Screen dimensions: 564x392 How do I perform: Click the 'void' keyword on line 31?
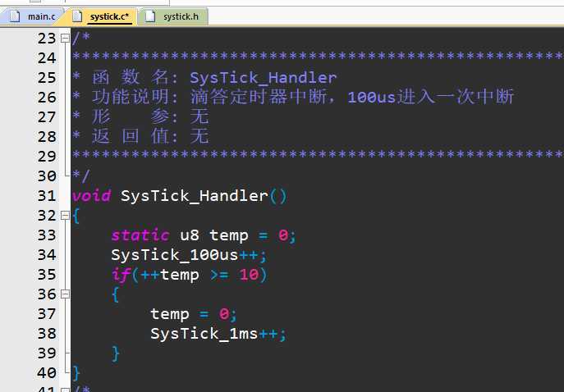(x=91, y=196)
